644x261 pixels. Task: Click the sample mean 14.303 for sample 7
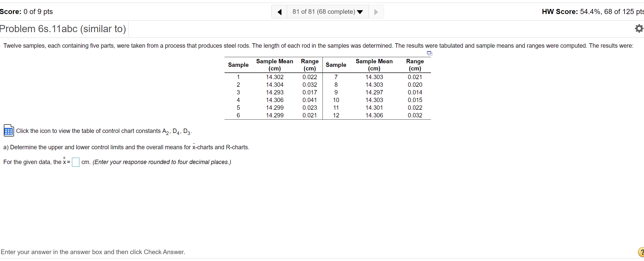click(374, 77)
